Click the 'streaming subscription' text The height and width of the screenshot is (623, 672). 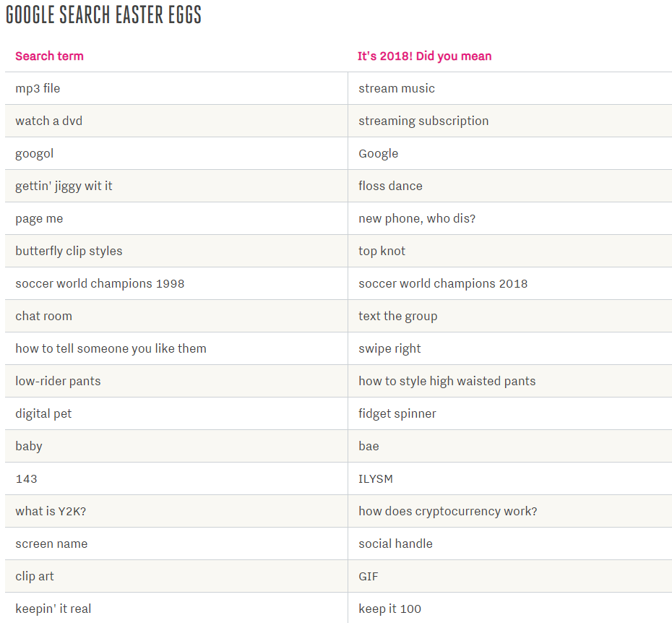click(423, 121)
